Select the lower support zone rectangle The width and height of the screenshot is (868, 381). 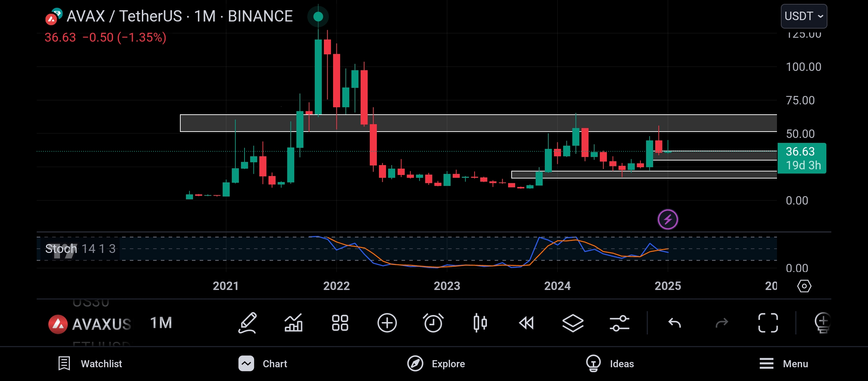click(x=644, y=175)
